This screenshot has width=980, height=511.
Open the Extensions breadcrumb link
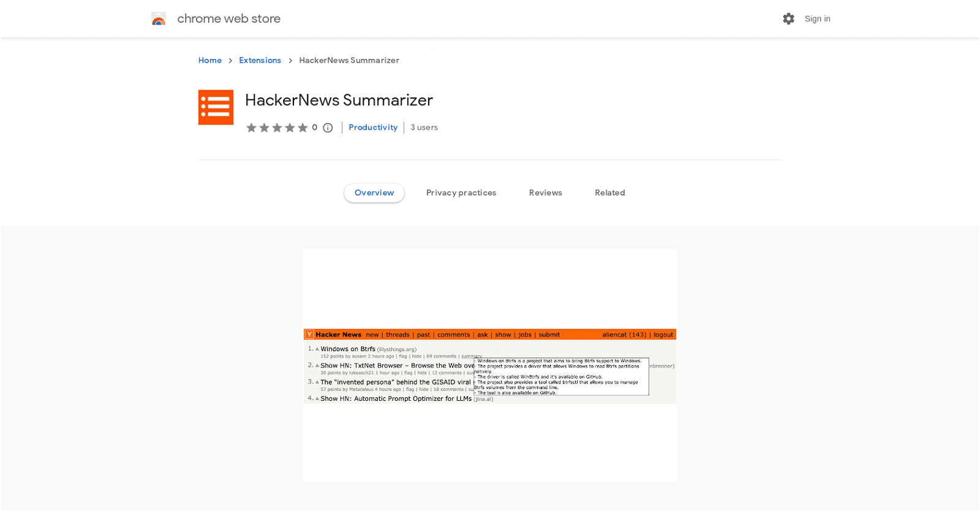click(x=260, y=60)
